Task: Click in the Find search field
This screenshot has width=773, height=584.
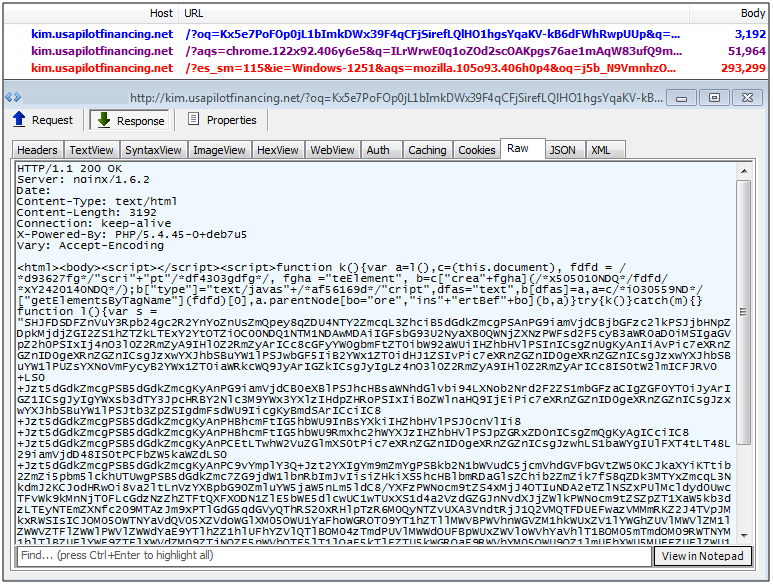Action: click(334, 556)
